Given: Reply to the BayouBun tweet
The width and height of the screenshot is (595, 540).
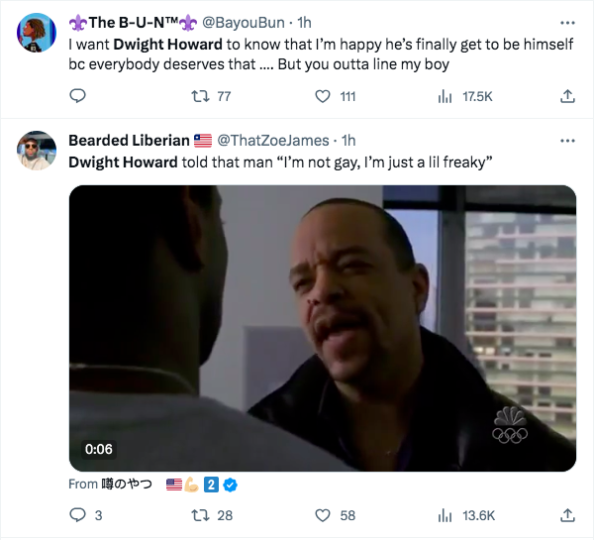Looking at the screenshot, I should 78,96.
